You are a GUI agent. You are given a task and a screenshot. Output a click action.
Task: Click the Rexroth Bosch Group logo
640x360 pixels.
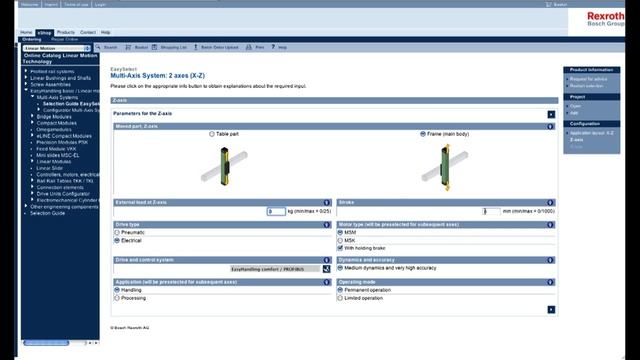605,19
